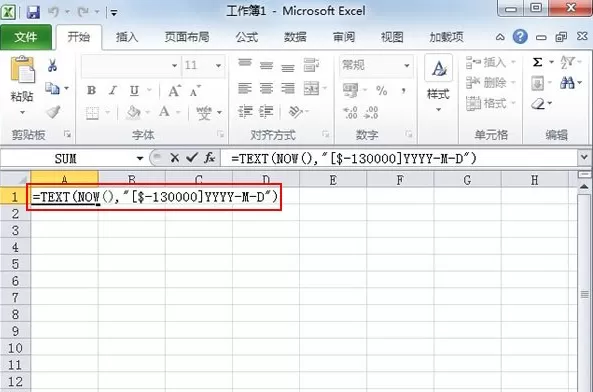
Task: Increase font size with large A icon
Action: [x=174, y=91]
